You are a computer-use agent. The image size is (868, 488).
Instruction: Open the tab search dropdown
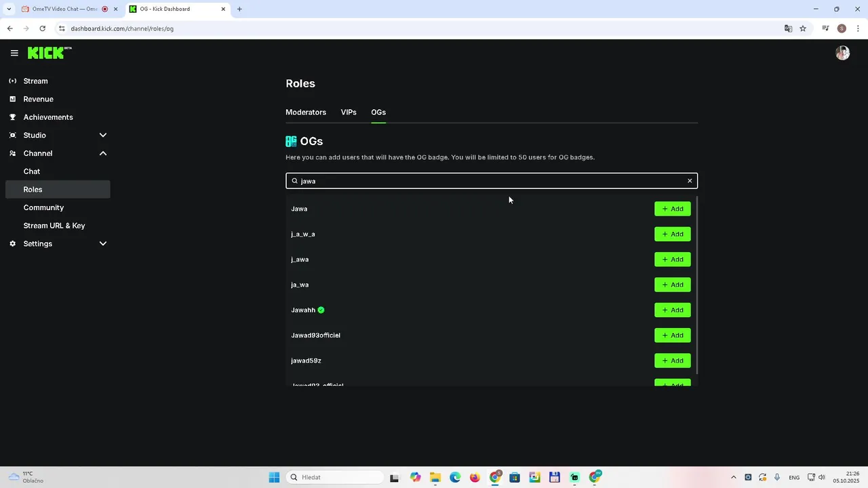click(8, 9)
